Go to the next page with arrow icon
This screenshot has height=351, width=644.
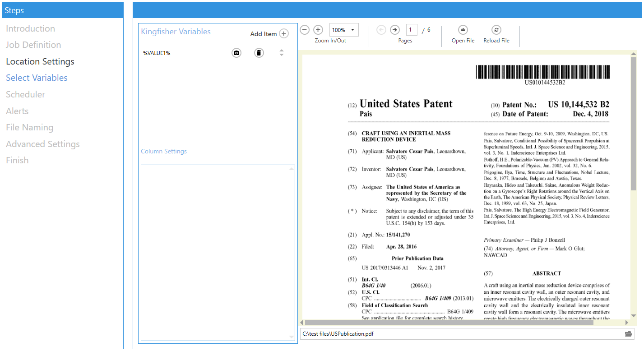394,29
